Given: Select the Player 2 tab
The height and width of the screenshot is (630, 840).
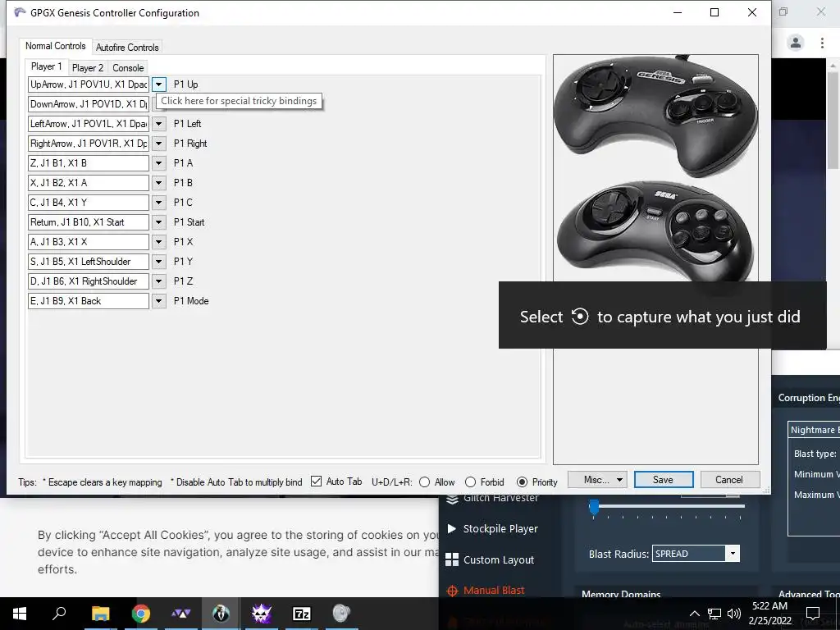Looking at the screenshot, I should (87, 68).
